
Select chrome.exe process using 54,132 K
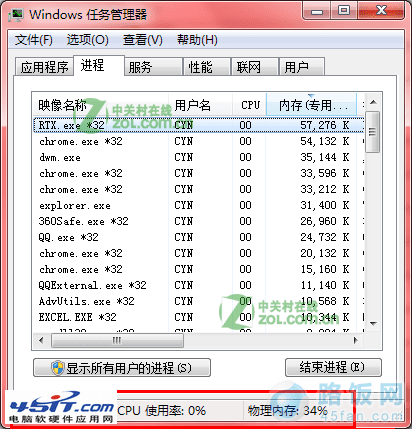pyautogui.click(x=199, y=141)
